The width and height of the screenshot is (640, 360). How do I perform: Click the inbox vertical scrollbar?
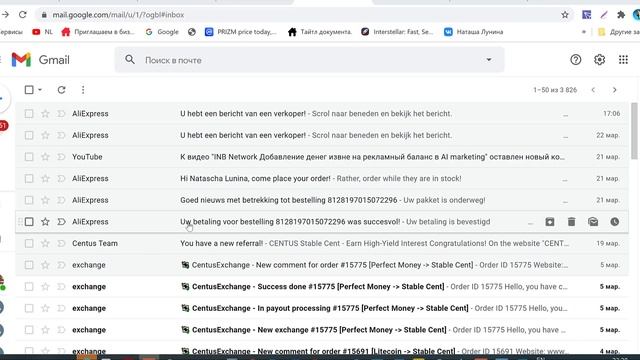click(634, 131)
